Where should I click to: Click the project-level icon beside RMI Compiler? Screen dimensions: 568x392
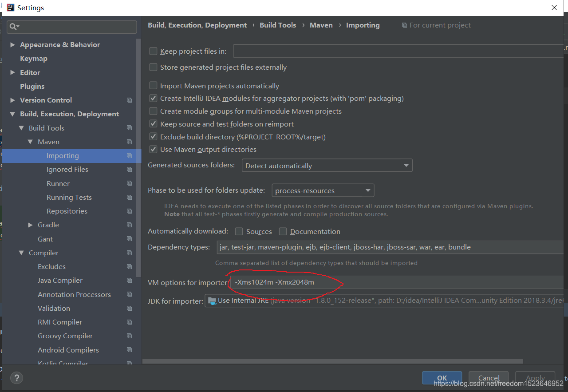[x=129, y=322]
